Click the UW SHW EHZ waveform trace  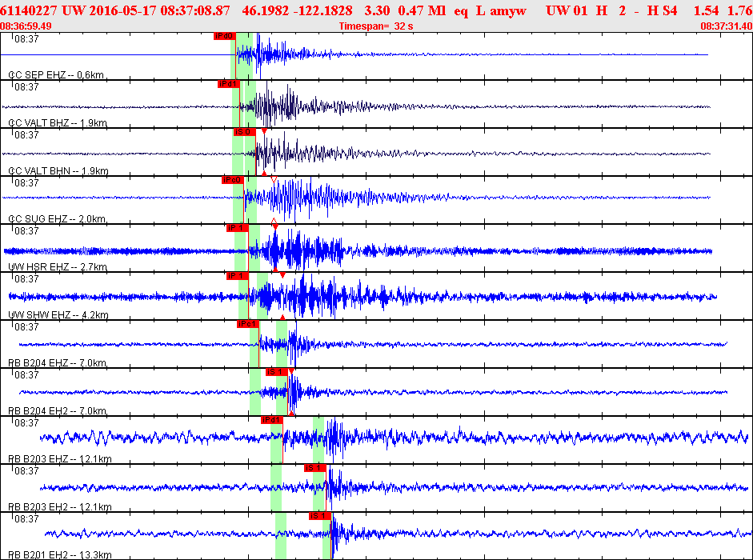362,297
